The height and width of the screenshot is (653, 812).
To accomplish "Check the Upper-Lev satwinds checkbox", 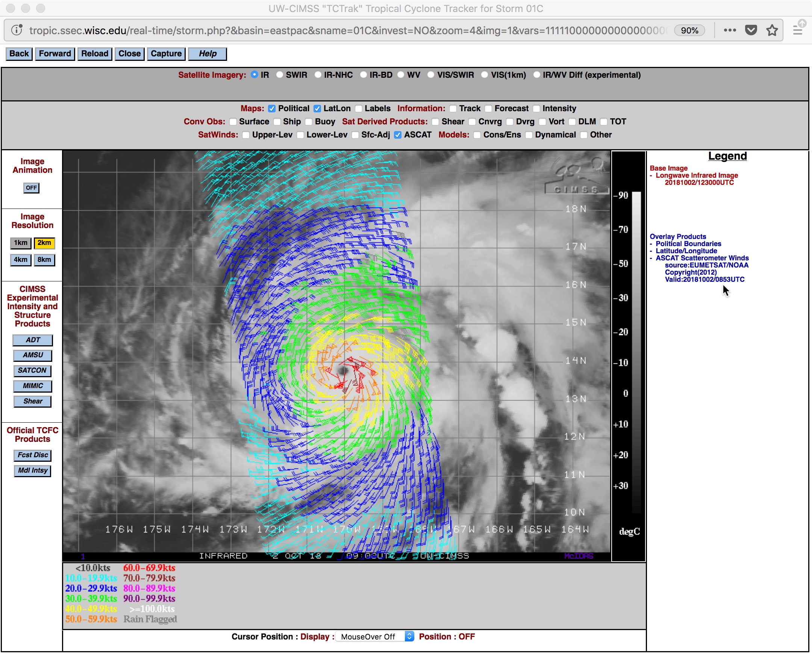I will coord(246,135).
